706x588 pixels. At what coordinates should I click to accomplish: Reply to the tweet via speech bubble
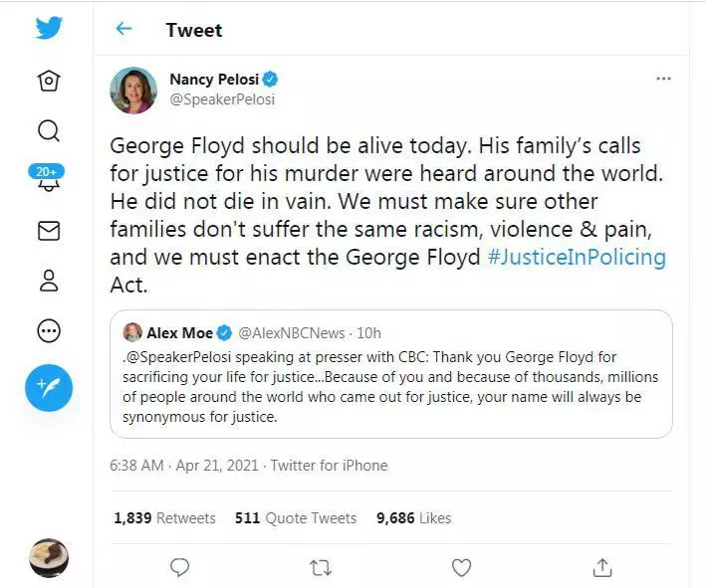[180, 567]
